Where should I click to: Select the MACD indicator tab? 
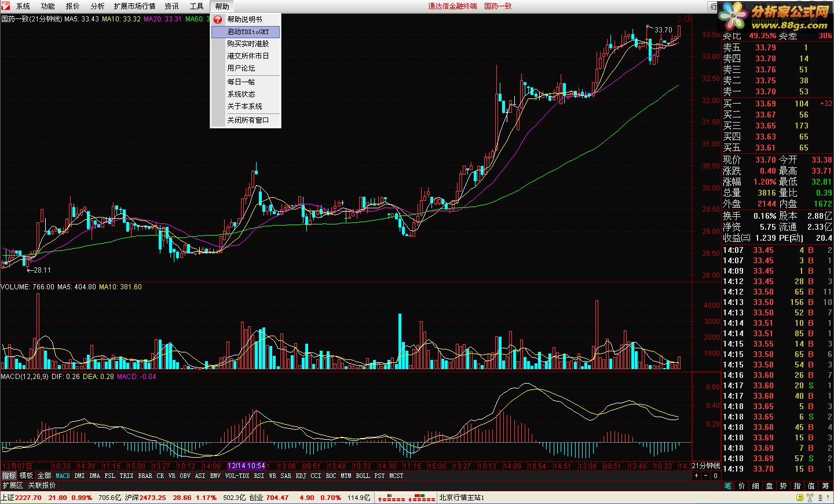tap(63, 476)
